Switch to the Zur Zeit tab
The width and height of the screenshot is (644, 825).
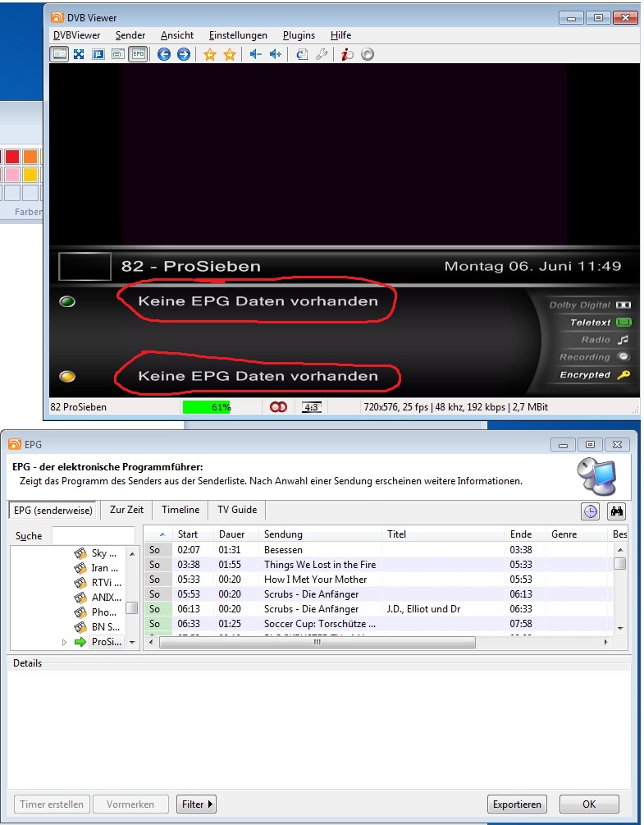[x=126, y=510]
